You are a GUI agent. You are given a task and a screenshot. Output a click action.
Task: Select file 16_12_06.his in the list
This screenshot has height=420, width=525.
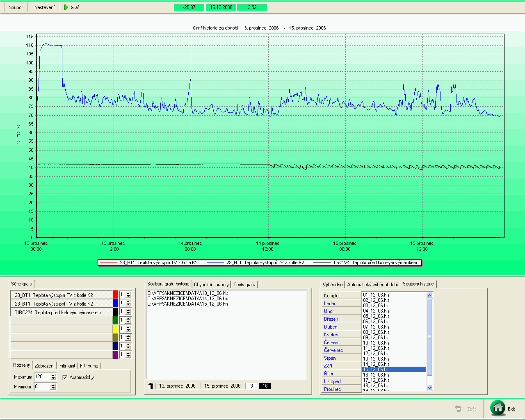pos(376,375)
